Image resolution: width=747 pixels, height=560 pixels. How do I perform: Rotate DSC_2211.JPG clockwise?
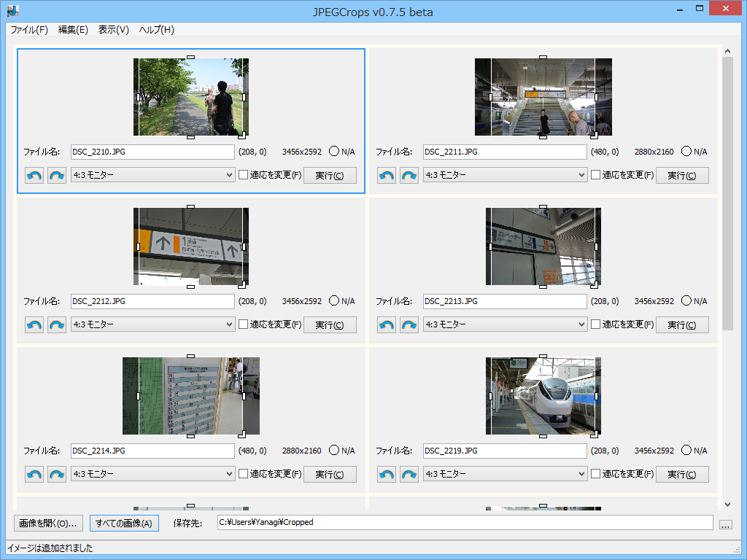click(409, 175)
